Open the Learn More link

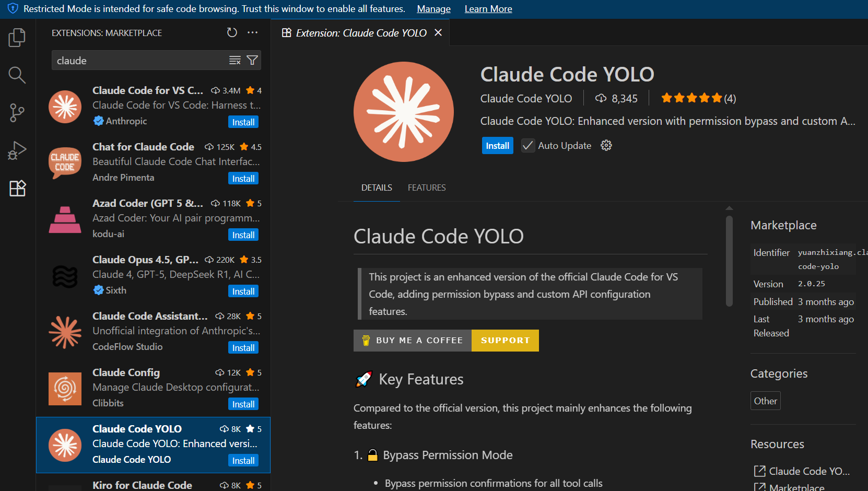tap(488, 8)
